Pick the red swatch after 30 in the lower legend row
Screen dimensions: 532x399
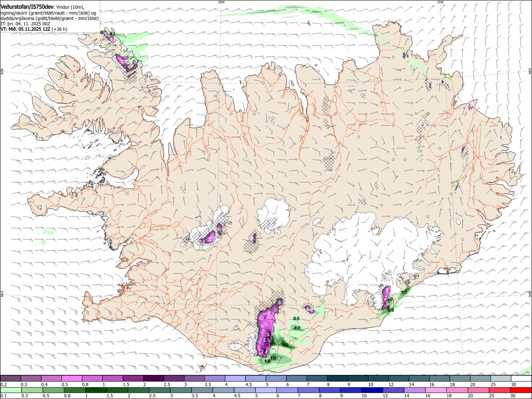521,390
